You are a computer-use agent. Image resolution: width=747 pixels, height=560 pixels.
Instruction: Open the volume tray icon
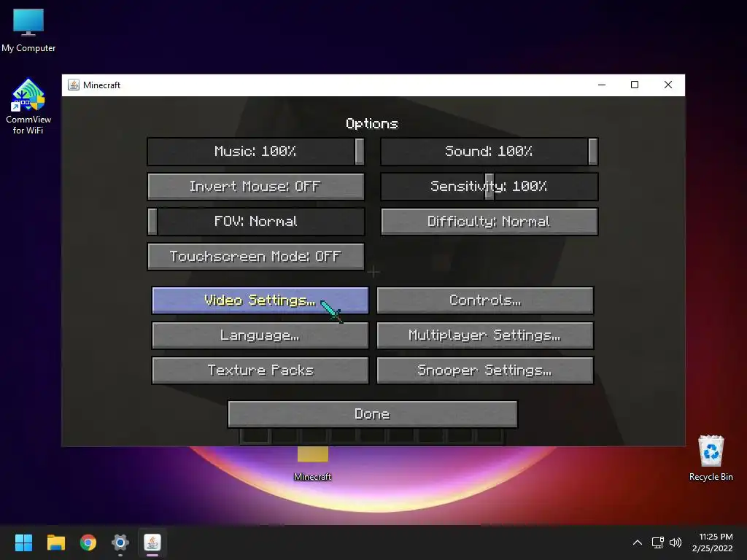(x=676, y=542)
